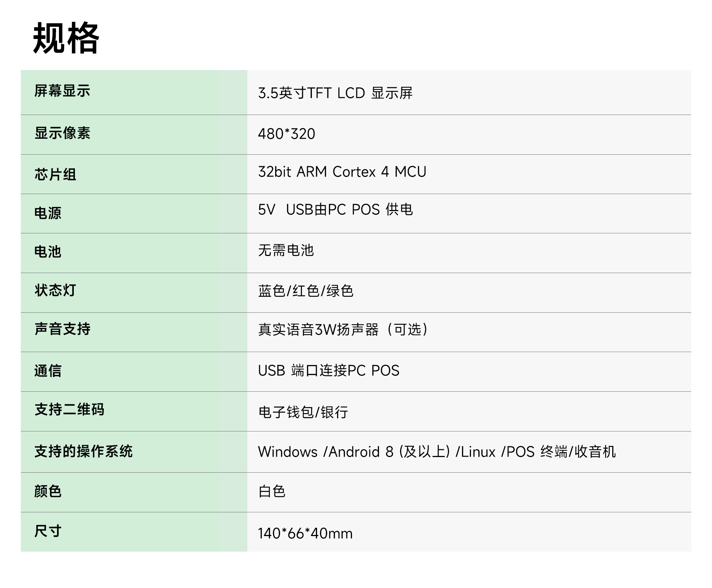Viewport: 712px width, 588px height.
Task: Select the 显示像素 label
Action: click(62, 133)
